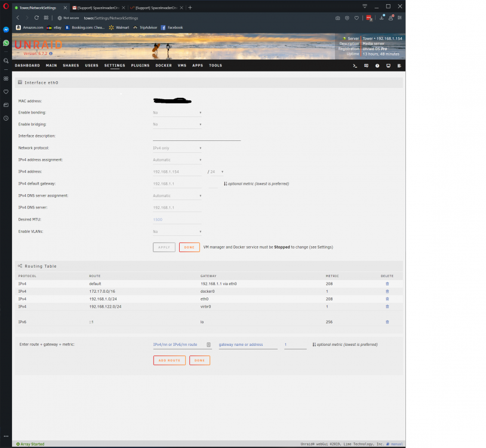This screenshot has width=486, height=448.
Task: Open the ad blocker shield icon
Action: pyautogui.click(x=347, y=18)
